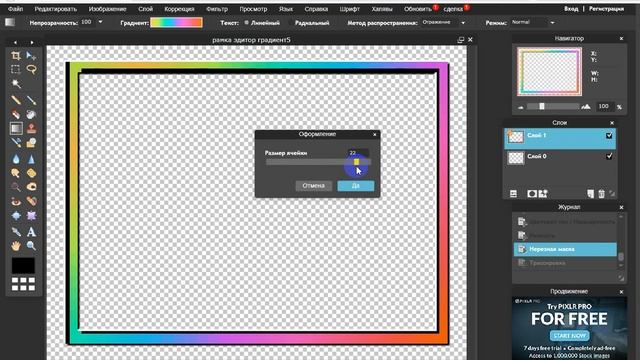Click Отмена in the Оформление dialog
640x360 pixels.
(313, 186)
